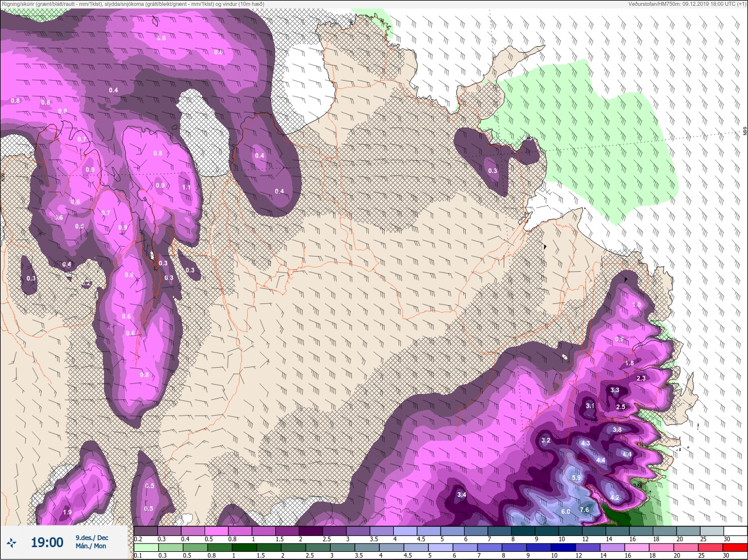Select the white upper legend swatch after 30

(735, 531)
